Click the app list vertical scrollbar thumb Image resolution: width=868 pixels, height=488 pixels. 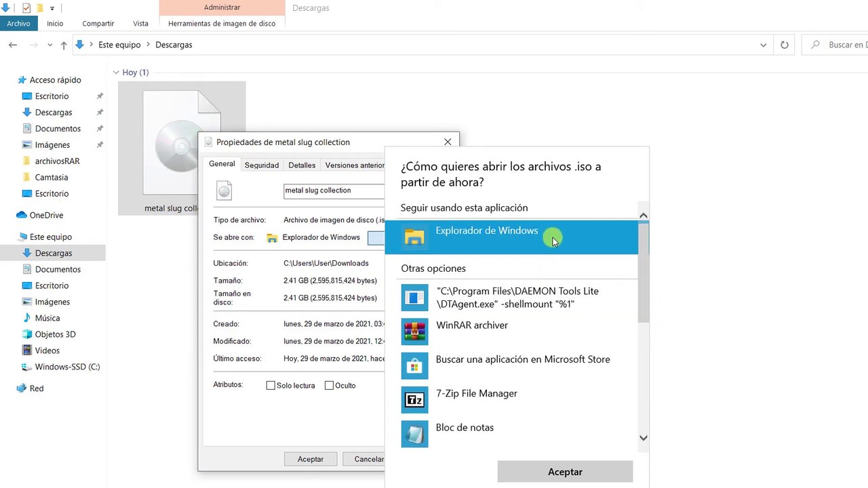(644, 271)
